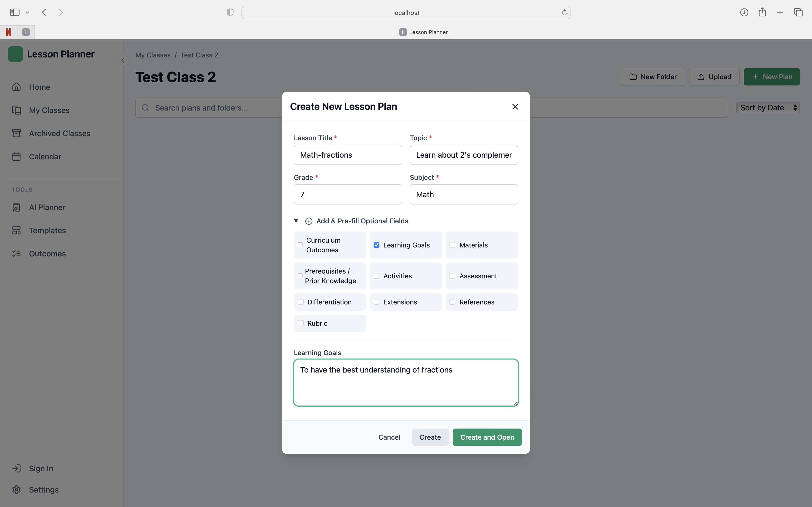Image resolution: width=812 pixels, height=507 pixels.
Task: Collapse Add & Pre-fill Optional Fields triangle
Action: pyautogui.click(x=296, y=221)
